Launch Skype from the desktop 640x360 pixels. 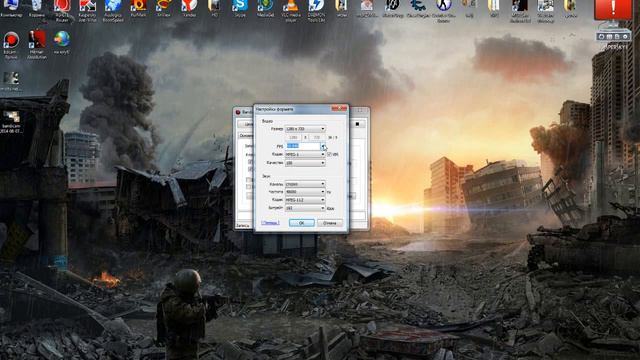(x=240, y=8)
